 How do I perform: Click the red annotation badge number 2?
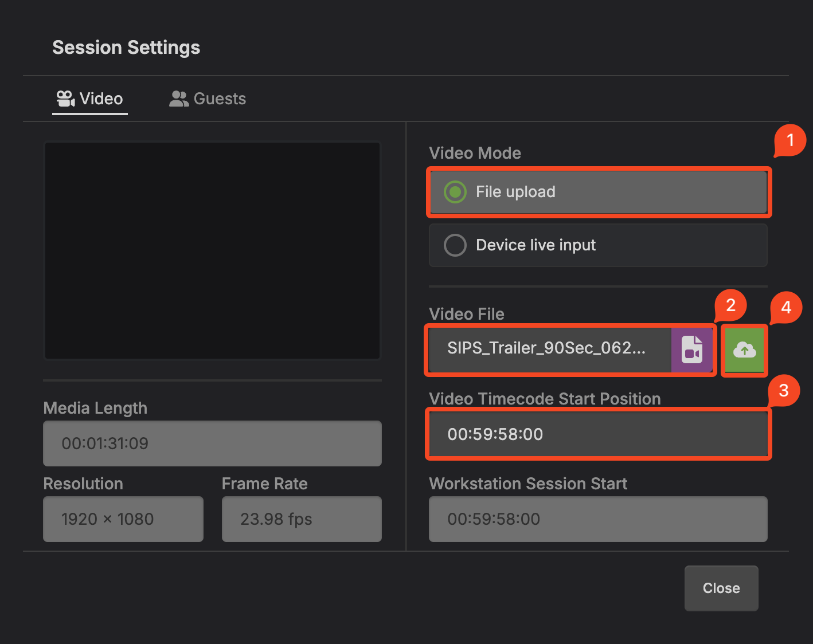coord(730,305)
